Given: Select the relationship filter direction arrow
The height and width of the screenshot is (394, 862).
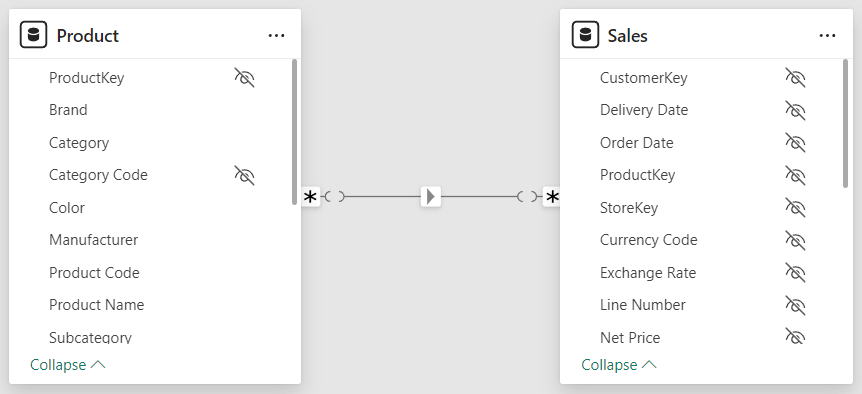Looking at the screenshot, I should [x=431, y=196].
